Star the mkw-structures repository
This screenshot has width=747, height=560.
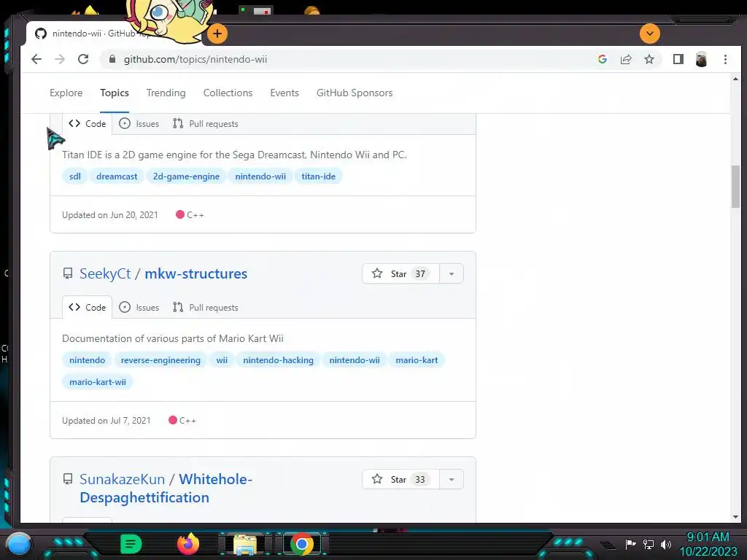tap(400, 274)
